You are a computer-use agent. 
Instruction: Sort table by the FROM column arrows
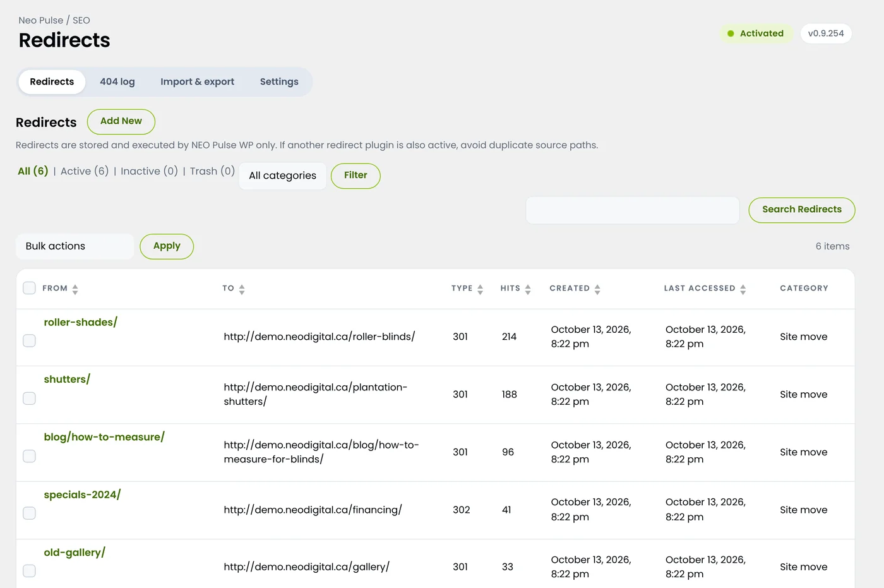click(x=75, y=289)
